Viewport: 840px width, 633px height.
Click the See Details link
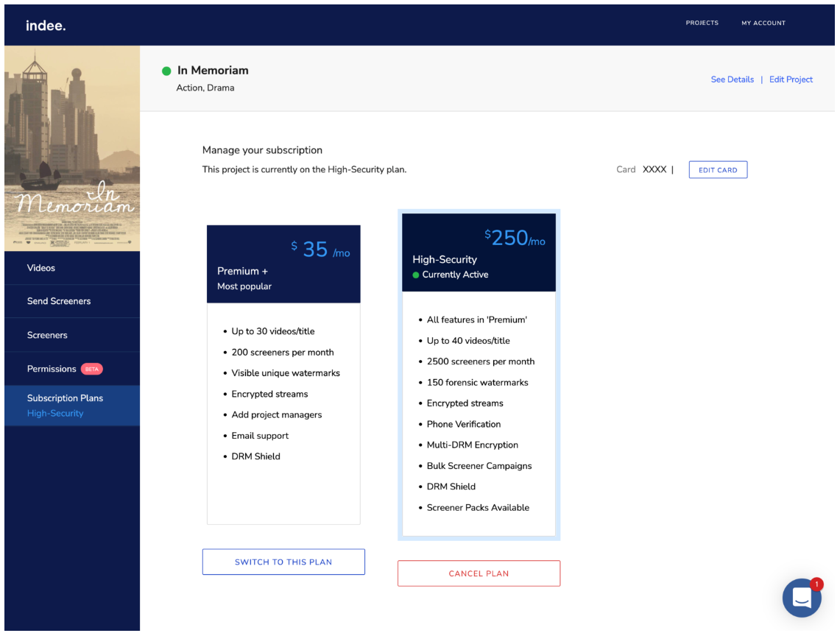732,79
